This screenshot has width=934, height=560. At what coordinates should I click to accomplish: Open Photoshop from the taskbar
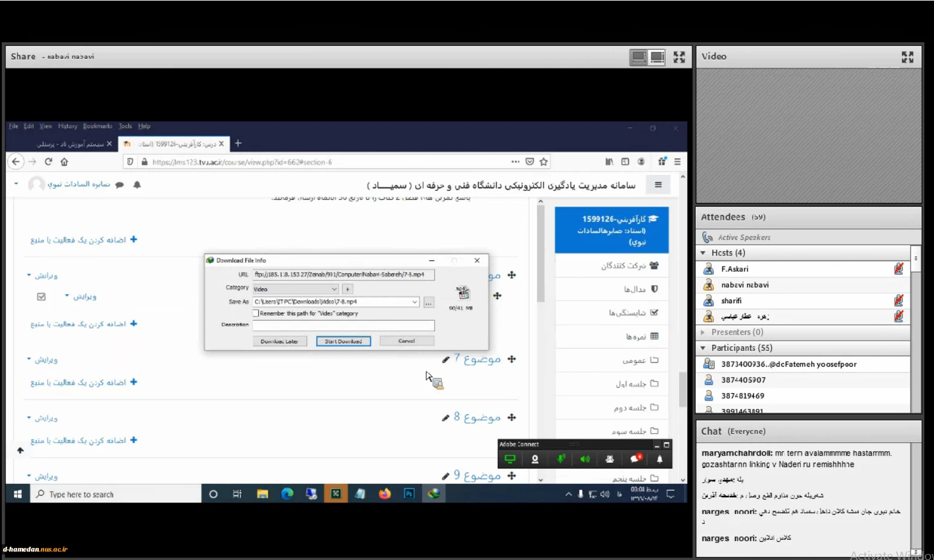(x=409, y=494)
